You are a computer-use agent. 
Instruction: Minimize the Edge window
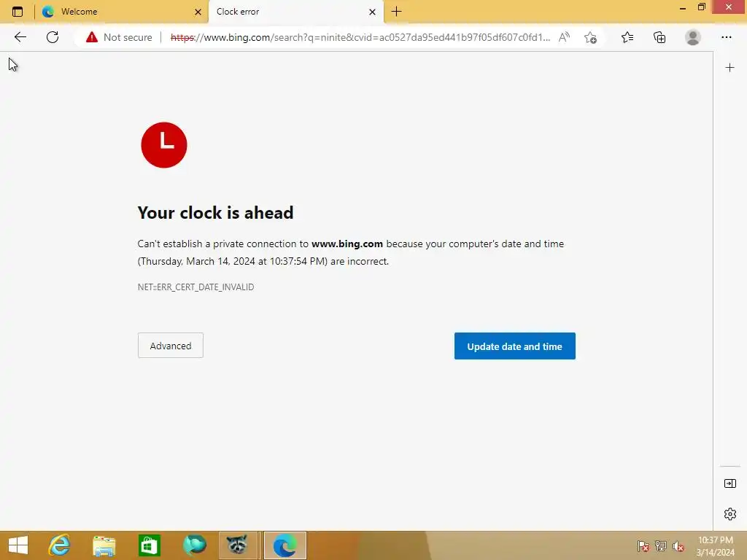pos(682,7)
